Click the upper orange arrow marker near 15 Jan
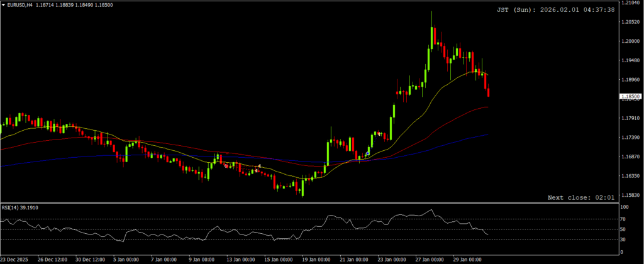This screenshot has width=644, height=264. tap(260, 165)
